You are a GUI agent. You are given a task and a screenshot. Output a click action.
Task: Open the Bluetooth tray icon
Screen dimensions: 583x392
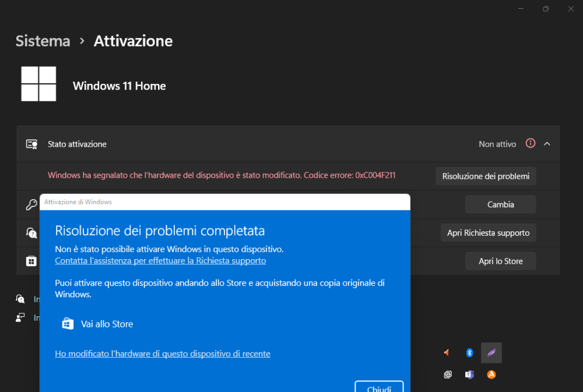click(x=469, y=352)
